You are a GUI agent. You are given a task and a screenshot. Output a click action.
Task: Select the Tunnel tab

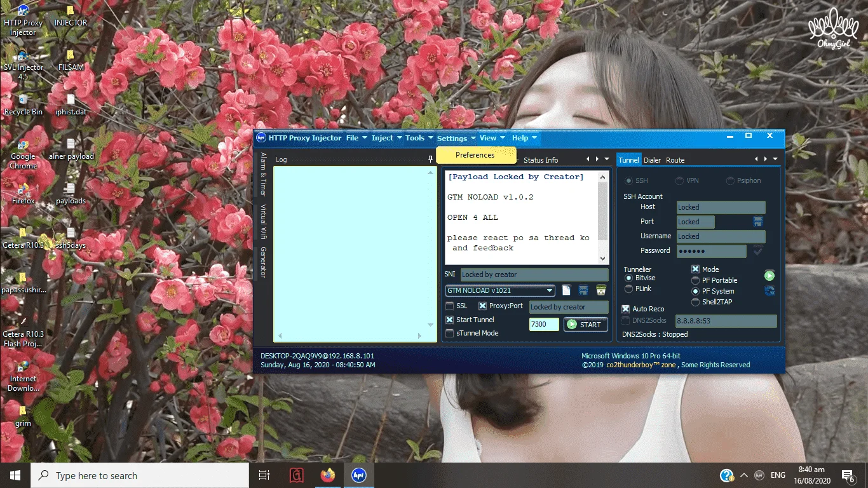pyautogui.click(x=629, y=160)
